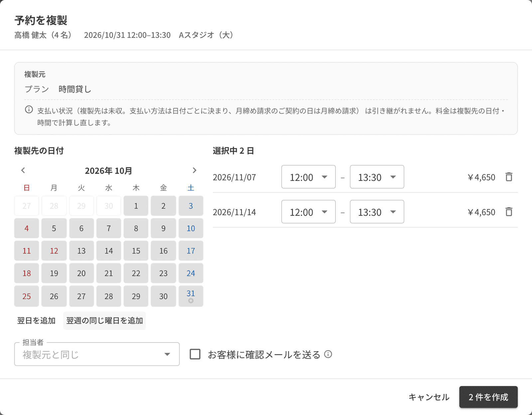Screen dimensions: 532x415
Task: Click the 2026年 10月 month heading
Action: [108, 171]
